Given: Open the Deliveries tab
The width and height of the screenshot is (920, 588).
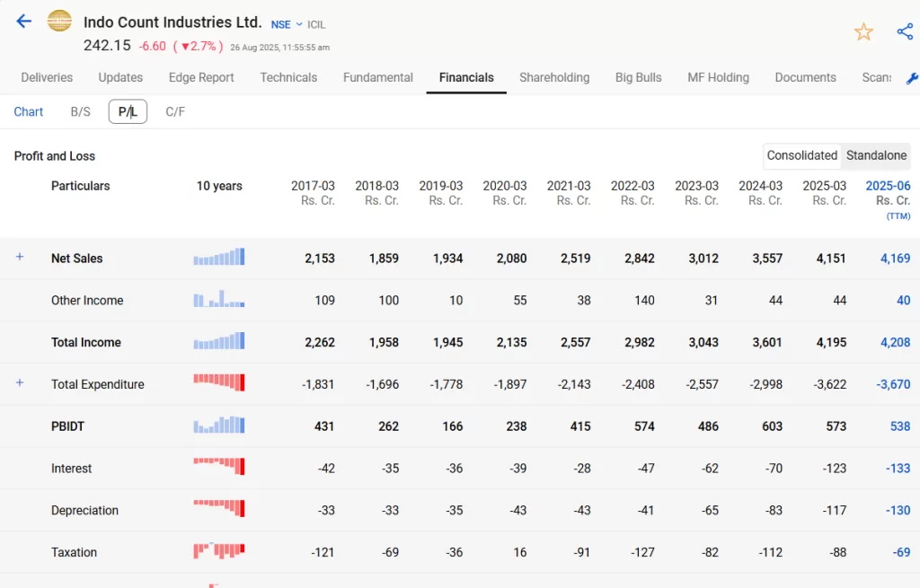Looking at the screenshot, I should click(47, 77).
